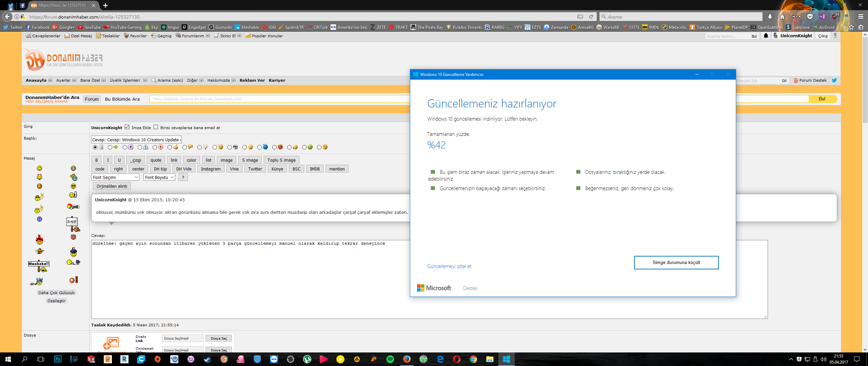Open File Explorer from the taskbar
This screenshot has height=366, width=868.
(x=490, y=359)
